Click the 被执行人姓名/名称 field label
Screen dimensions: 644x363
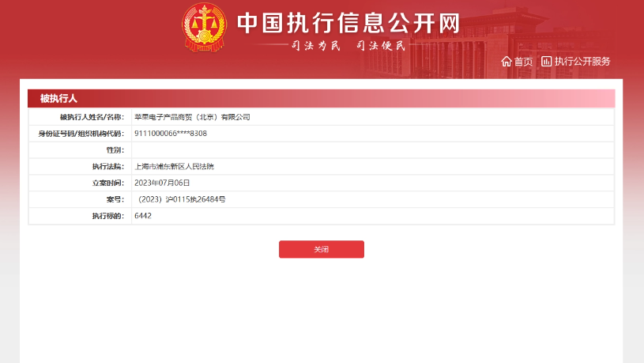pos(92,117)
